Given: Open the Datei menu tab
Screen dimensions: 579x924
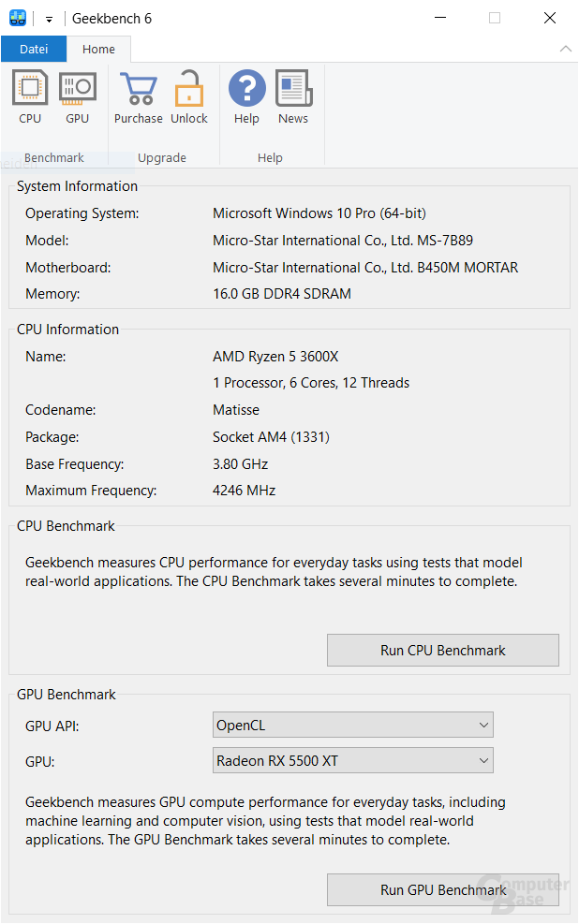Looking at the screenshot, I should tap(34, 49).
